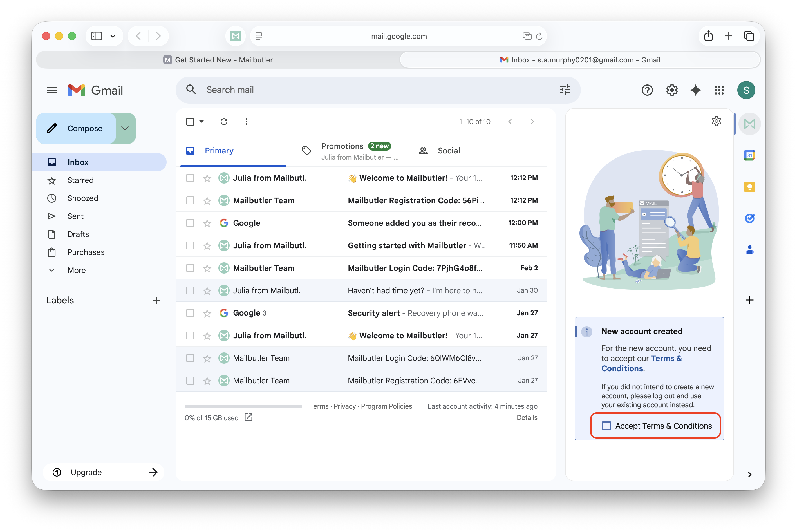Image resolution: width=797 pixels, height=532 pixels.
Task: Select the Mailbutler Login Code 60lWM6Cl8v checkbox
Action: tap(190, 358)
